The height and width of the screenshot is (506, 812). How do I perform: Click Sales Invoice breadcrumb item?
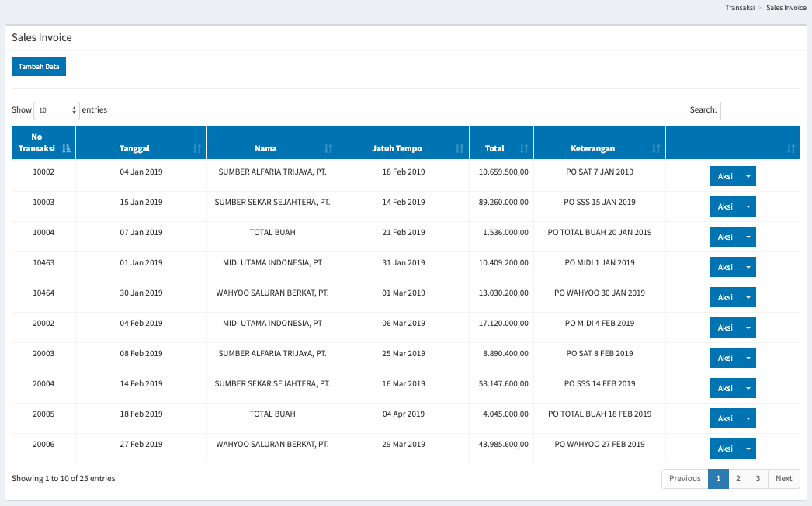tap(786, 8)
